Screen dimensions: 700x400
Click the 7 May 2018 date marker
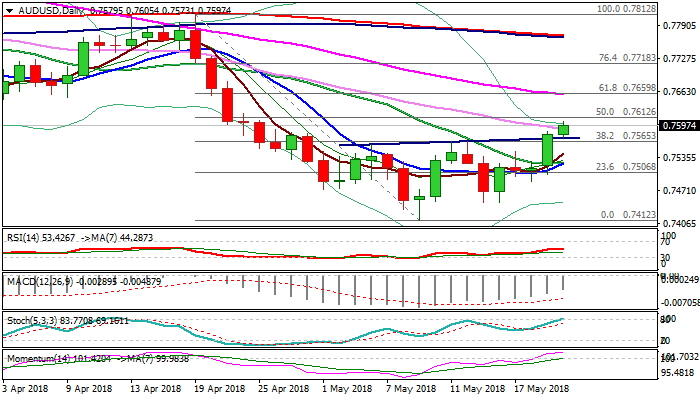point(412,388)
